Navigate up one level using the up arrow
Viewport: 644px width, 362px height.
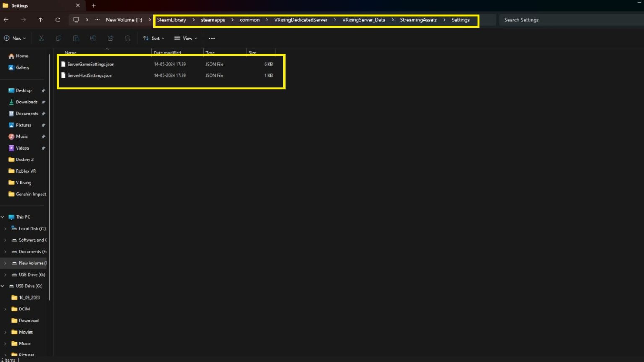click(x=41, y=20)
